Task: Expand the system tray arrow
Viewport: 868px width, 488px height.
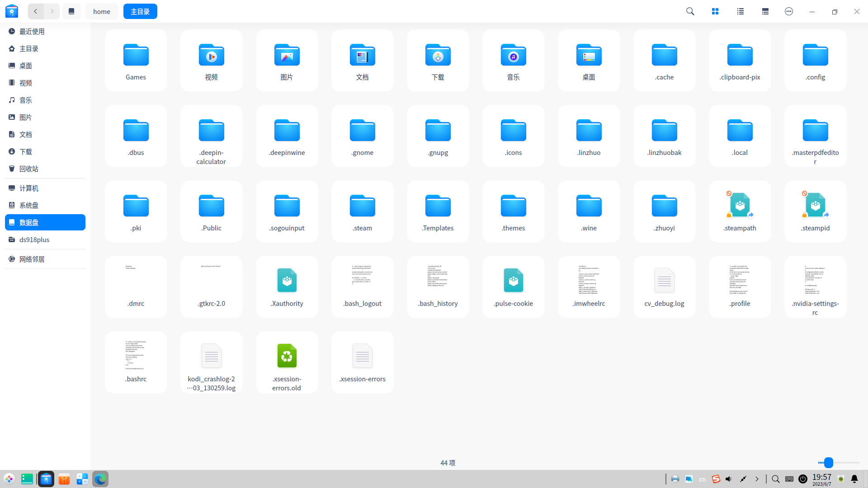Action: click(757, 479)
